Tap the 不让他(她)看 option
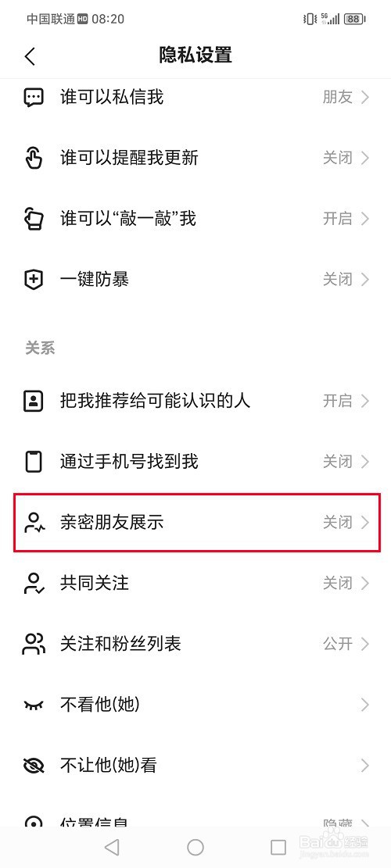 tap(195, 766)
